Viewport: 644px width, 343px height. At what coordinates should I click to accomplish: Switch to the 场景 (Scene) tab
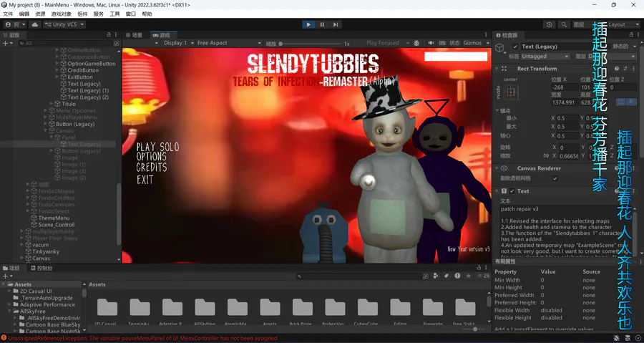tap(135, 35)
